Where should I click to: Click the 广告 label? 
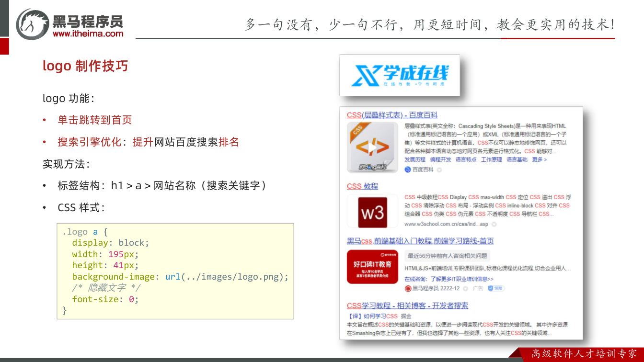(x=478, y=288)
